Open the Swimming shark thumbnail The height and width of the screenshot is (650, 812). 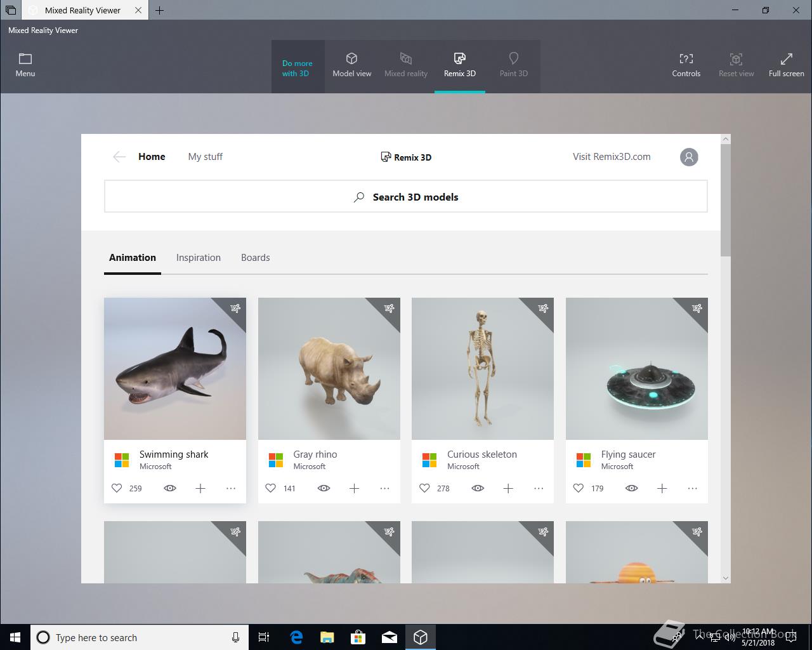click(x=175, y=369)
